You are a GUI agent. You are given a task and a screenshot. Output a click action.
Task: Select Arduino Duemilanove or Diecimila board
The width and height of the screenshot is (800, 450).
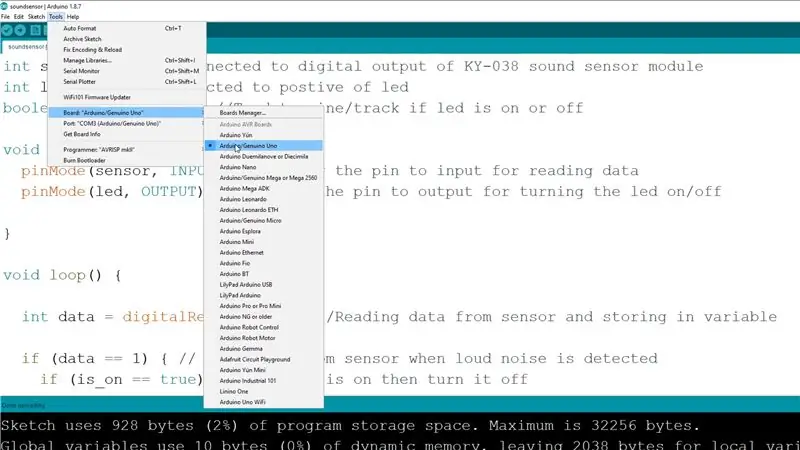pos(263,157)
